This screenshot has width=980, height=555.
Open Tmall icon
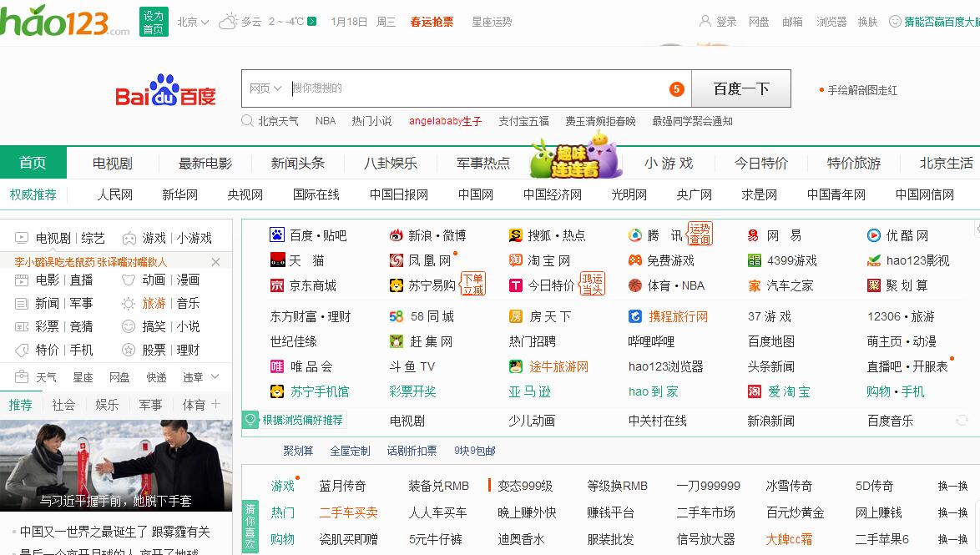click(x=277, y=260)
